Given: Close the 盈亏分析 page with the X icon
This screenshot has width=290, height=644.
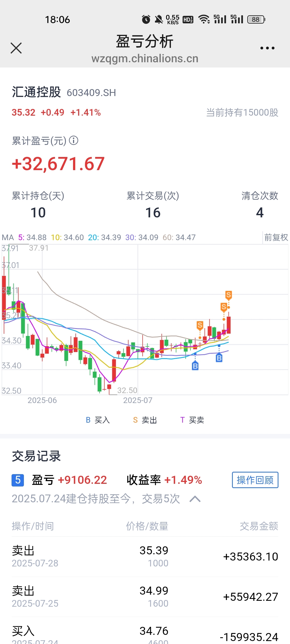Looking at the screenshot, I should click(x=16, y=48).
